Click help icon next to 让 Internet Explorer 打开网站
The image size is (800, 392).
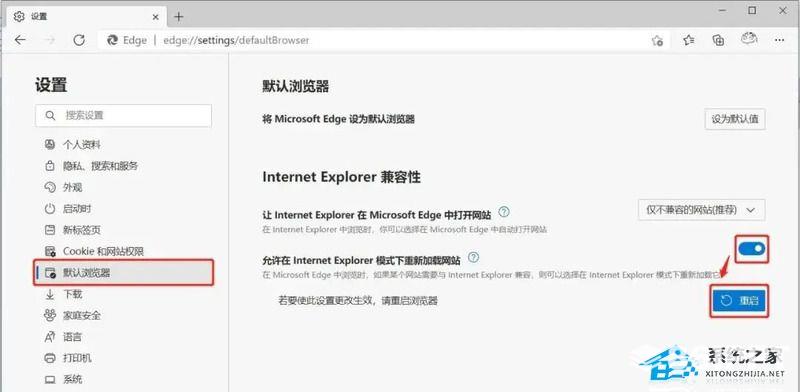(504, 211)
